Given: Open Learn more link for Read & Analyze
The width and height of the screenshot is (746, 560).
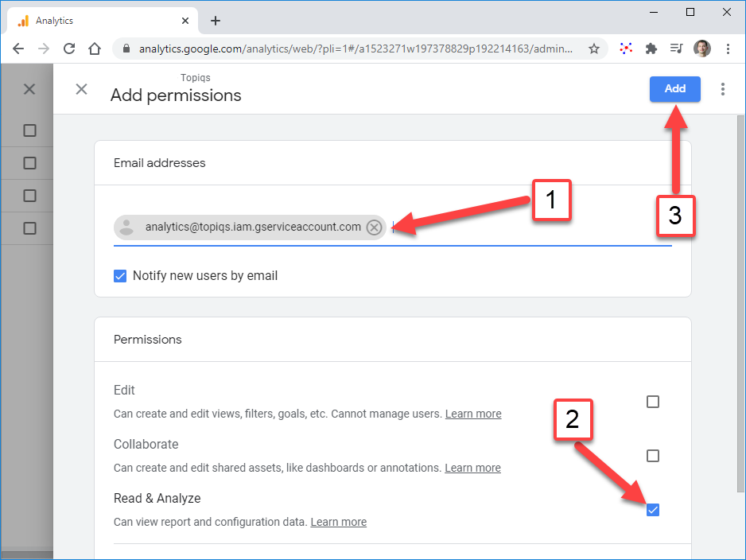Looking at the screenshot, I should click(x=339, y=522).
